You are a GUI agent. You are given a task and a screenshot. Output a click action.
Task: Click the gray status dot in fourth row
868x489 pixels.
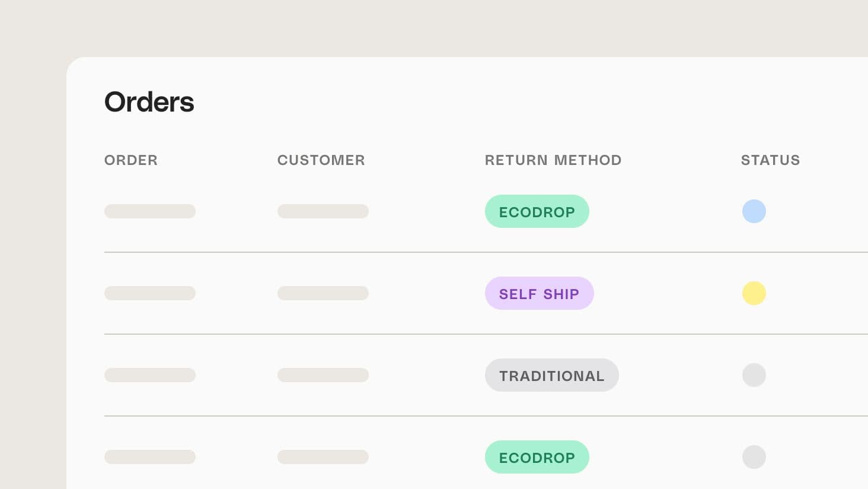pos(754,457)
